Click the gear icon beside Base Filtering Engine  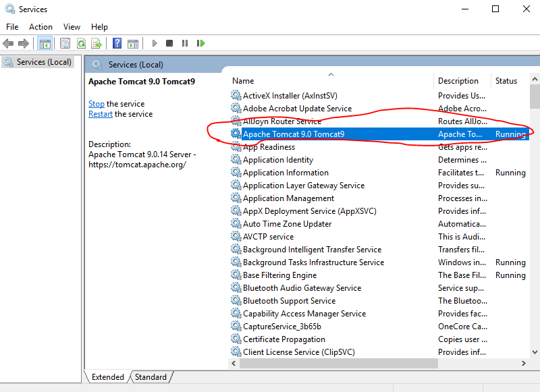236,275
